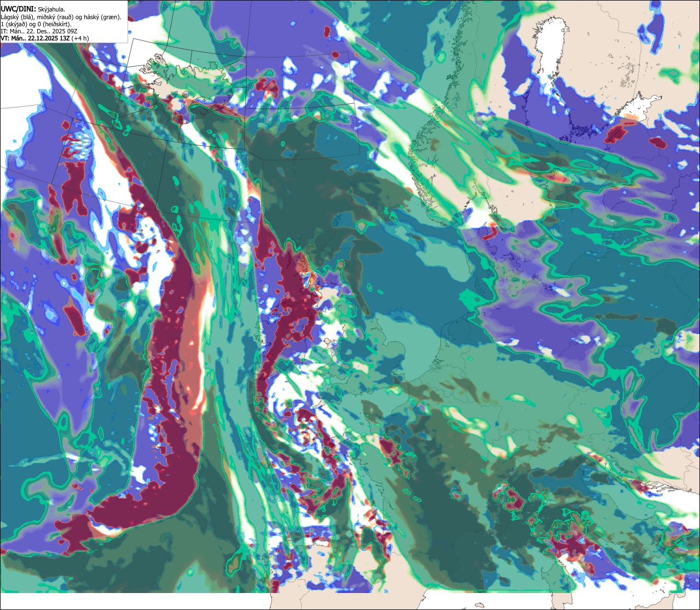Click the 'UWC/DINI: Skýjahula.' title line
Viewport: 700px width, 610px height.
click(x=33, y=9)
